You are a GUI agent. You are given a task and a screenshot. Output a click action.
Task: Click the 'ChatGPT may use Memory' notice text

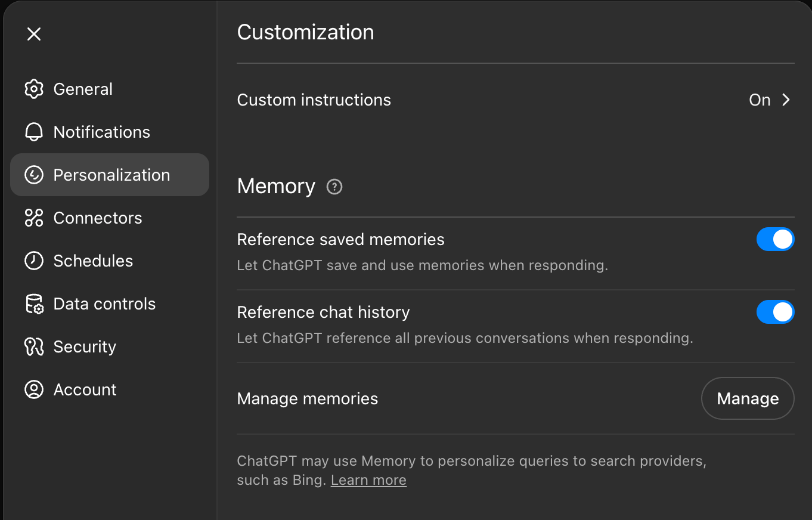pyautogui.click(x=472, y=471)
